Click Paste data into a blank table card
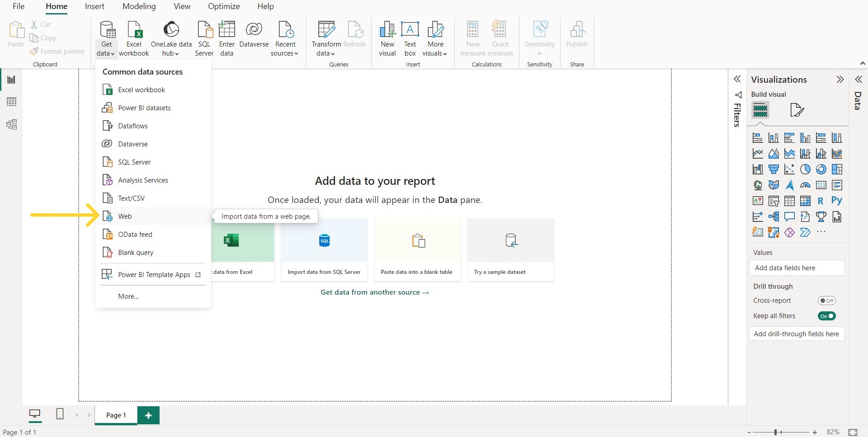This screenshot has width=868, height=437. 417,249
